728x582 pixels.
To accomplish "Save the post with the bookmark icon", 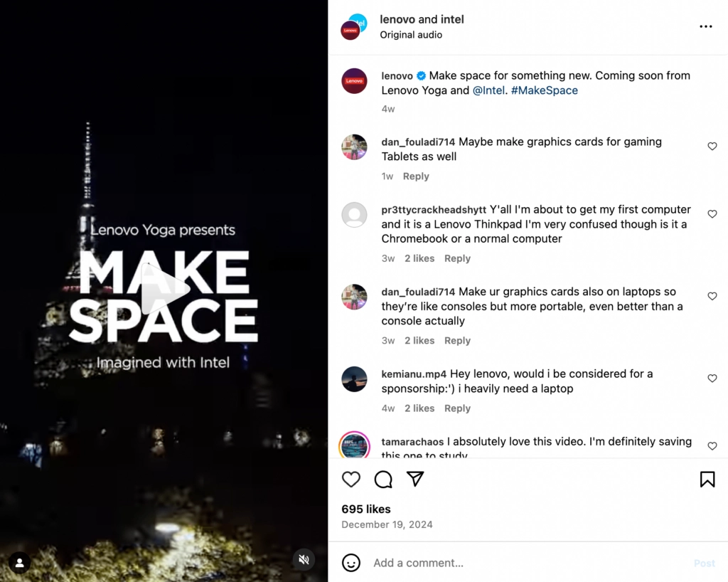I will click(x=707, y=480).
